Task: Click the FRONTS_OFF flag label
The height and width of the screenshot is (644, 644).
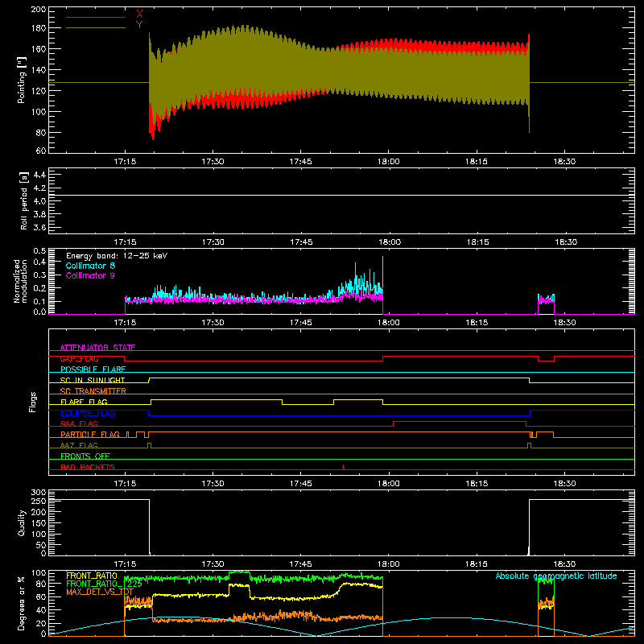Action: click(x=85, y=456)
